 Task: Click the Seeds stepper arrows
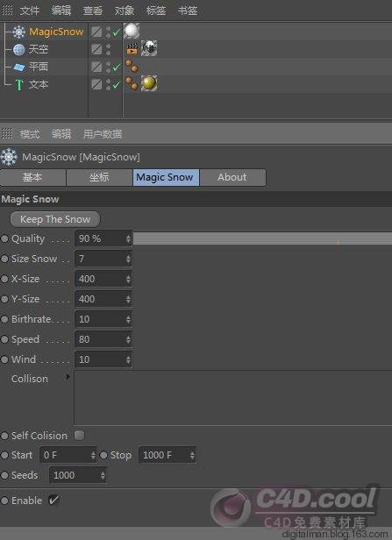coord(103,476)
